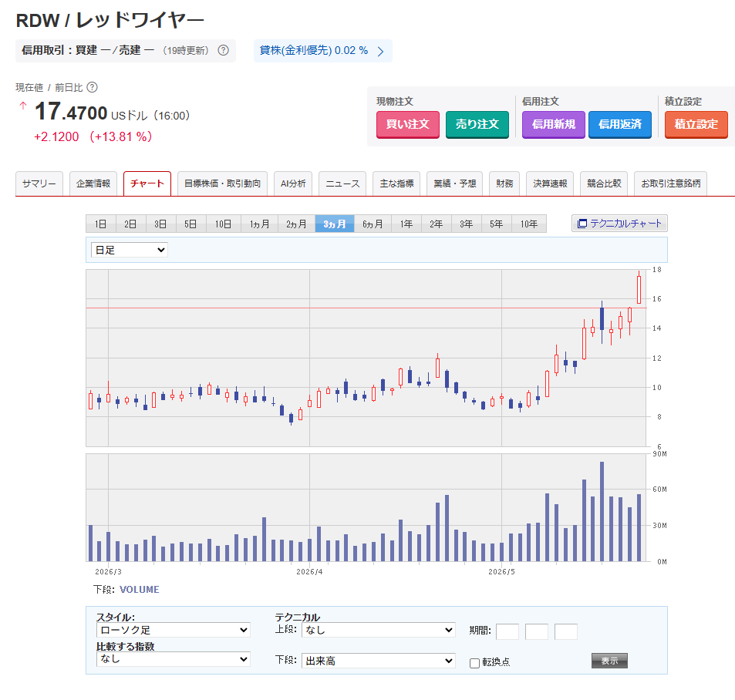
Task: Open the 財務 tab
Action: click(504, 183)
